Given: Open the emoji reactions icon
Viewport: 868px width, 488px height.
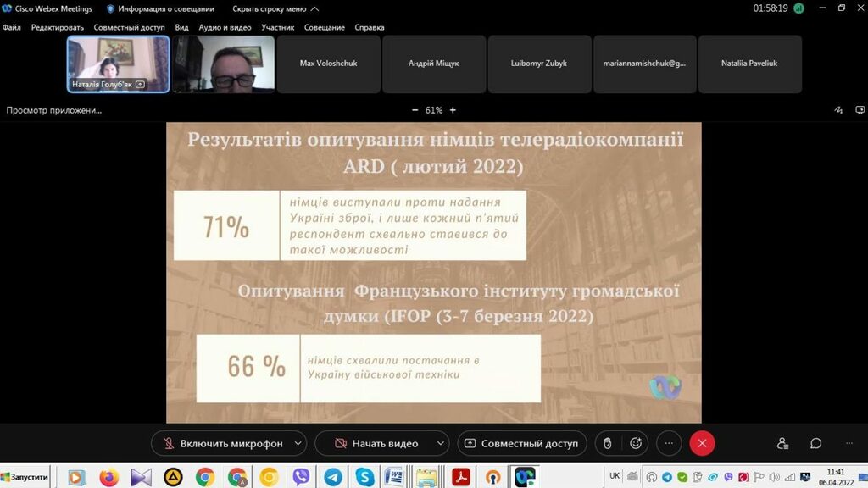Looking at the screenshot, I should [x=636, y=443].
